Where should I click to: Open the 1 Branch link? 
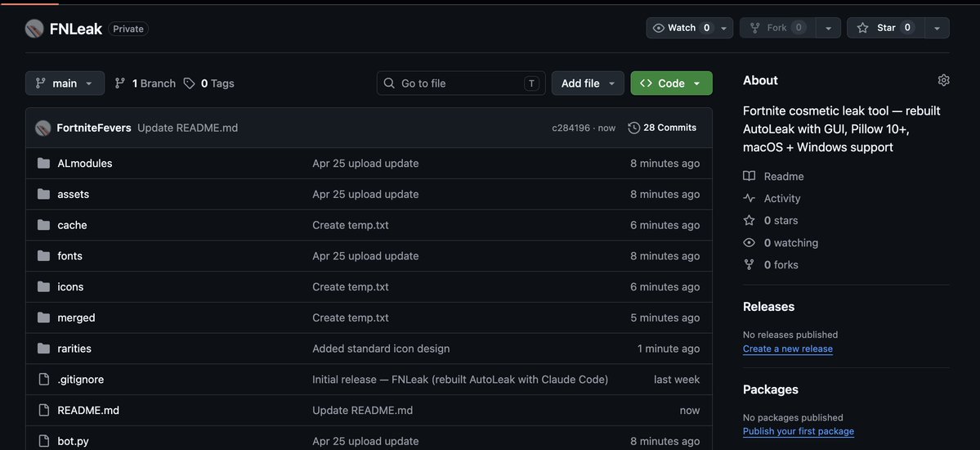pos(145,83)
